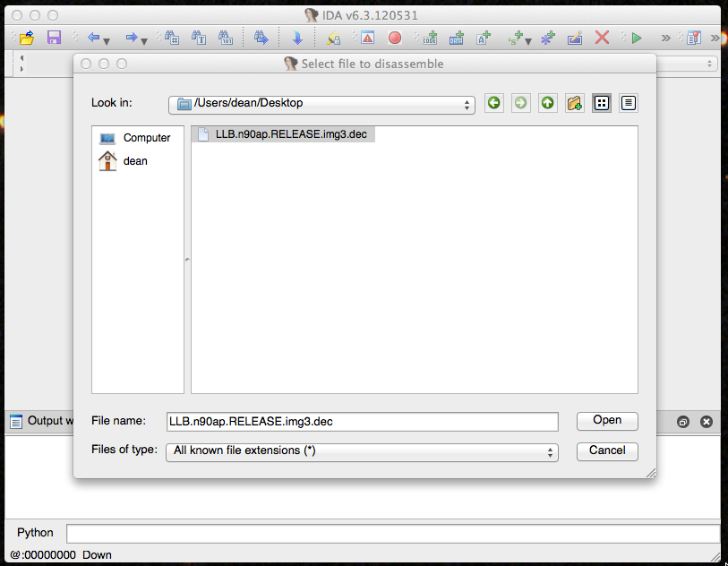Open the Files of type dropdown

click(362, 451)
